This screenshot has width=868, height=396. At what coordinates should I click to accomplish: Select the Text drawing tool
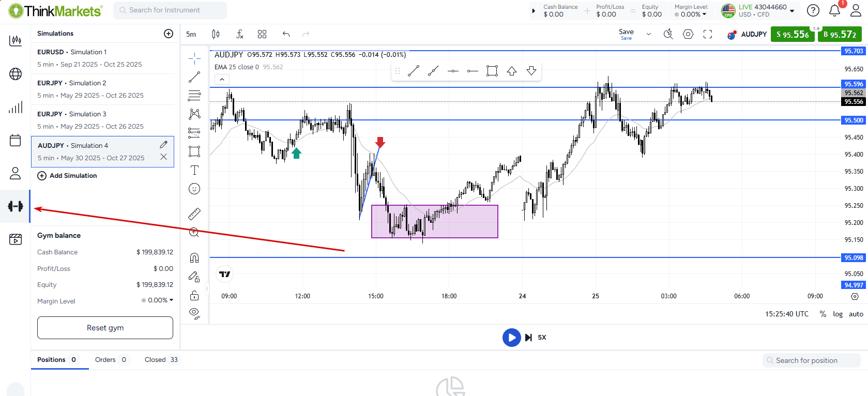[x=194, y=170]
